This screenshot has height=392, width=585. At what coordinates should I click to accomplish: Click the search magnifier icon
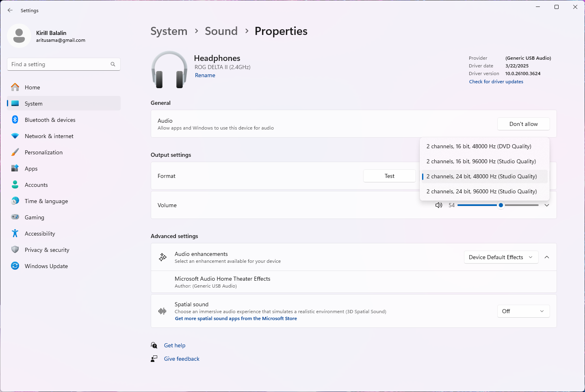coord(113,64)
